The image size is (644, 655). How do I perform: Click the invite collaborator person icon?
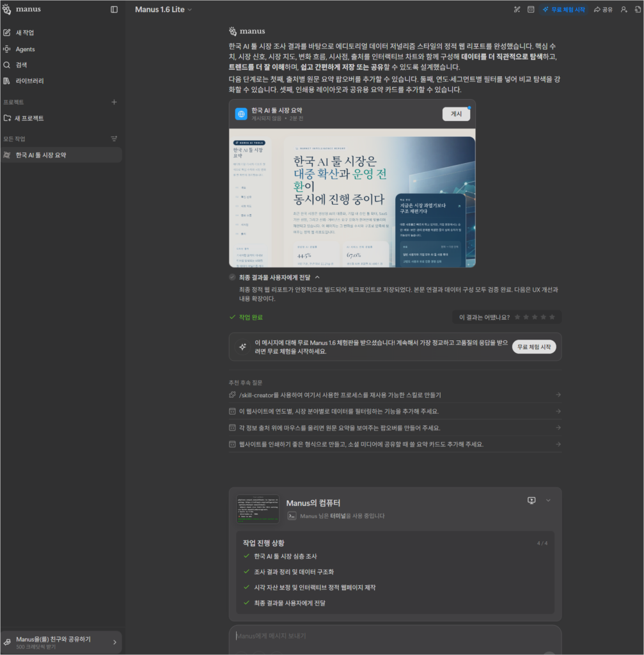(624, 10)
